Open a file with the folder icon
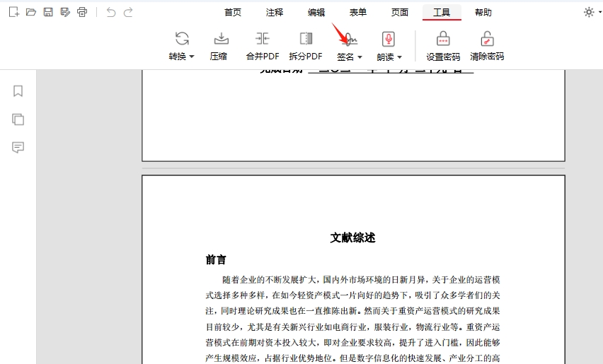The height and width of the screenshot is (364, 603). pyautogui.click(x=30, y=12)
